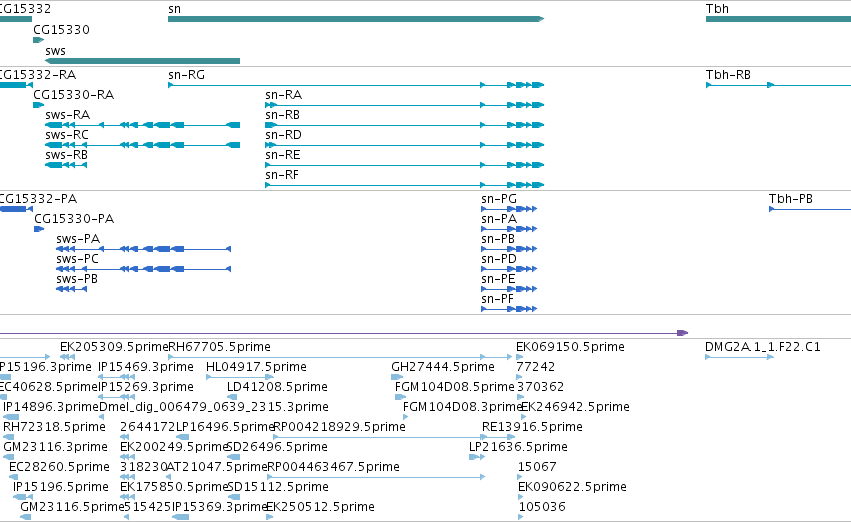Click the IP15269.3prime EST label
This screenshot has width=851, height=522.
146,387
